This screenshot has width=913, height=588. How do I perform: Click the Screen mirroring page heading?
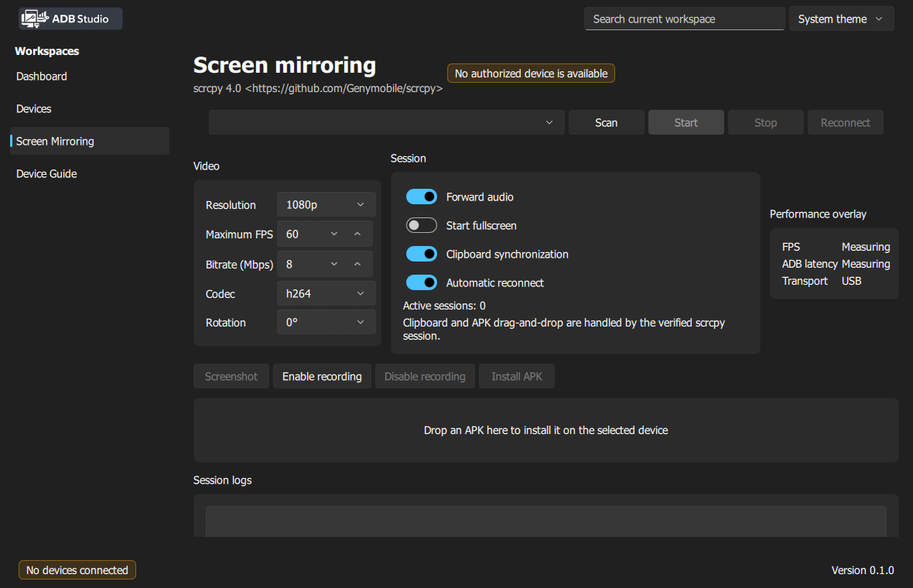pyautogui.click(x=285, y=65)
